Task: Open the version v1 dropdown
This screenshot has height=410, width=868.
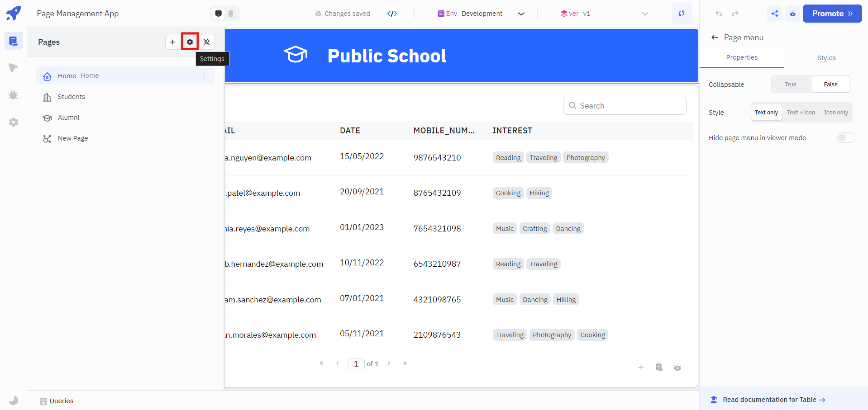Action: pos(604,14)
